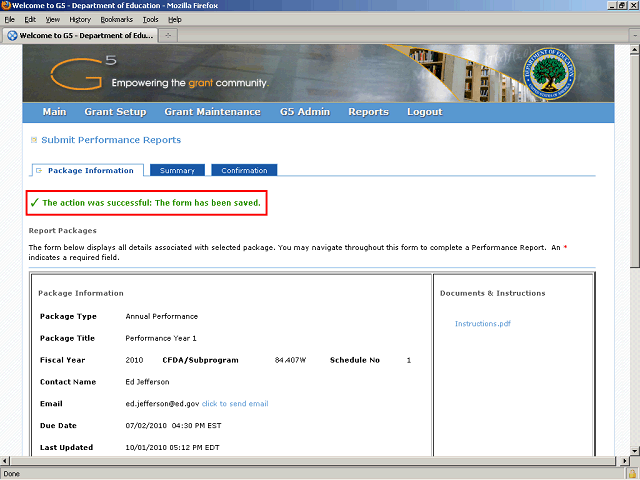Select the Welcome to G5 browser tab
This screenshot has width=640, height=480.
point(80,36)
